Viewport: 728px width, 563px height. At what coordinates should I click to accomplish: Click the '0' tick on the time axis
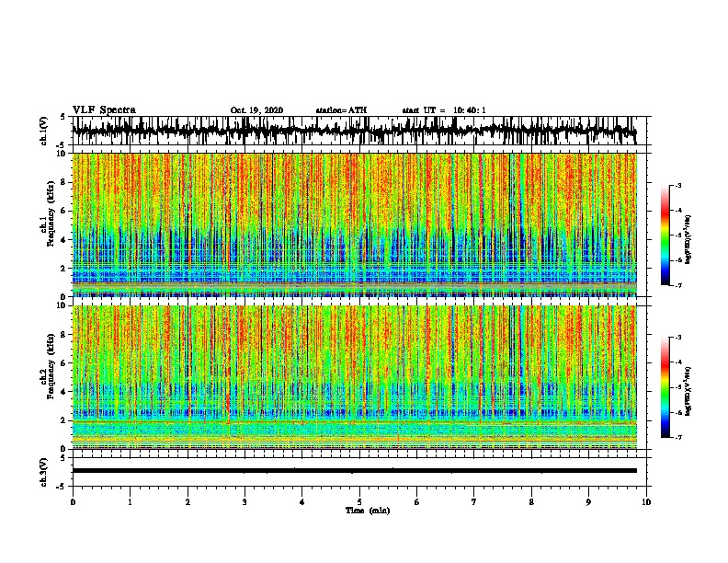[x=73, y=502]
